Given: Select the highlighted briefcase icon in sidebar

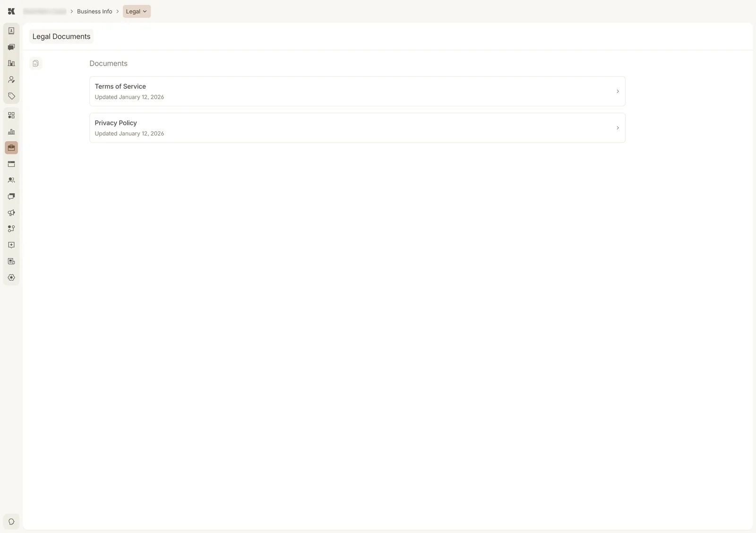Looking at the screenshot, I should [11, 148].
